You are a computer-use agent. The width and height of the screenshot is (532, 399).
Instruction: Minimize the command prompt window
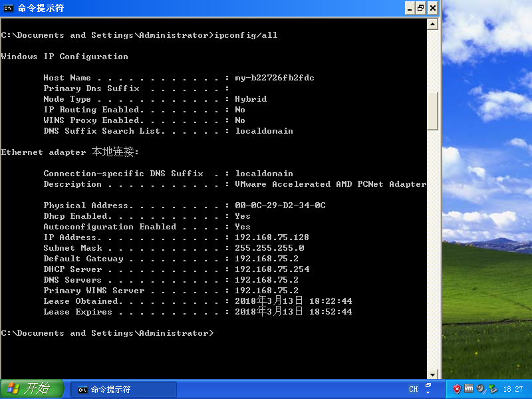point(410,8)
